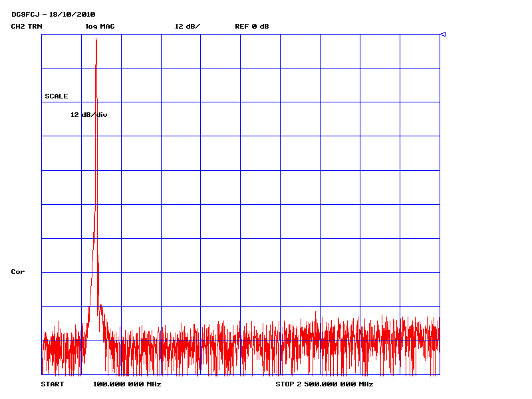Click the '100.000 000 MHz' start frequency value
The image size is (532, 399).
[x=127, y=384]
